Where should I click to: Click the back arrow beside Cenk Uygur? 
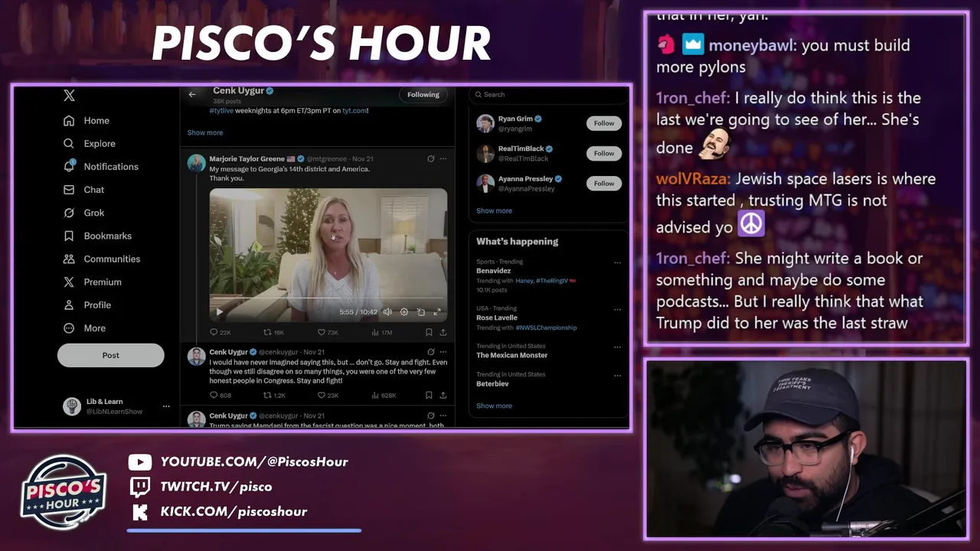point(192,94)
